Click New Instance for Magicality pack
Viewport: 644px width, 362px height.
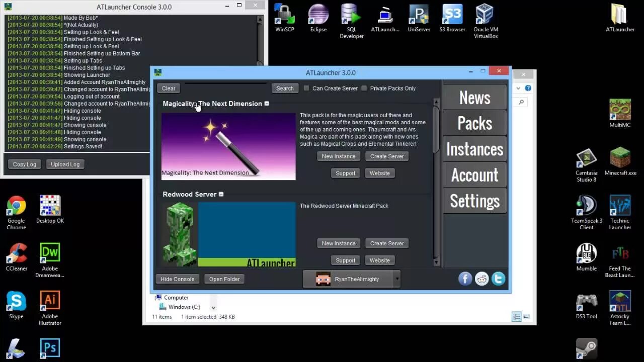(x=339, y=156)
